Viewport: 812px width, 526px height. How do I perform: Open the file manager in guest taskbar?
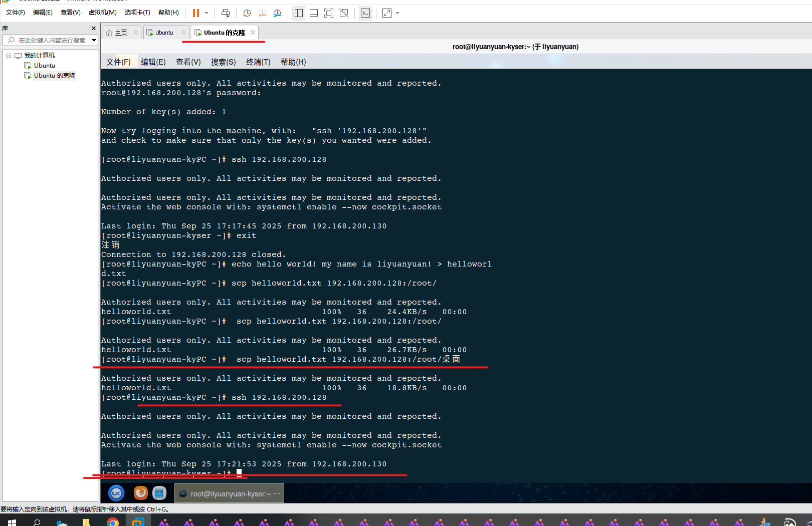[159, 493]
